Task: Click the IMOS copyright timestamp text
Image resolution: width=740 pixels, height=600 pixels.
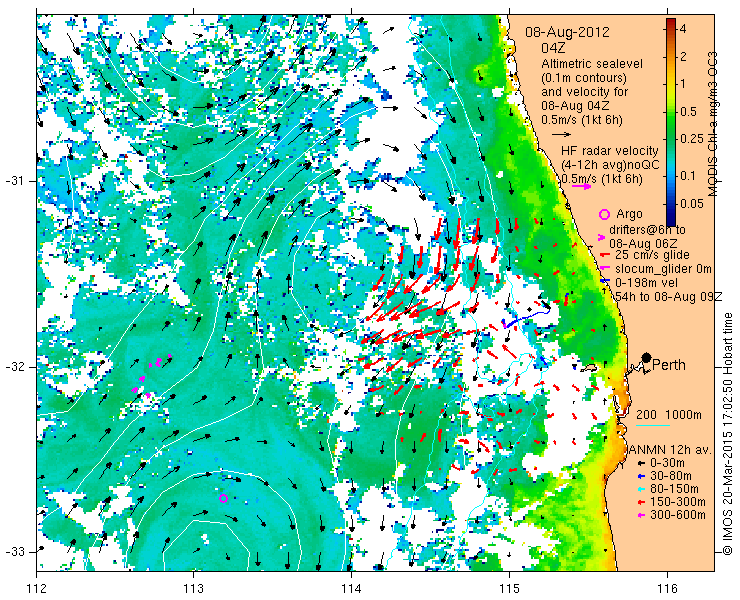Action: (727, 433)
